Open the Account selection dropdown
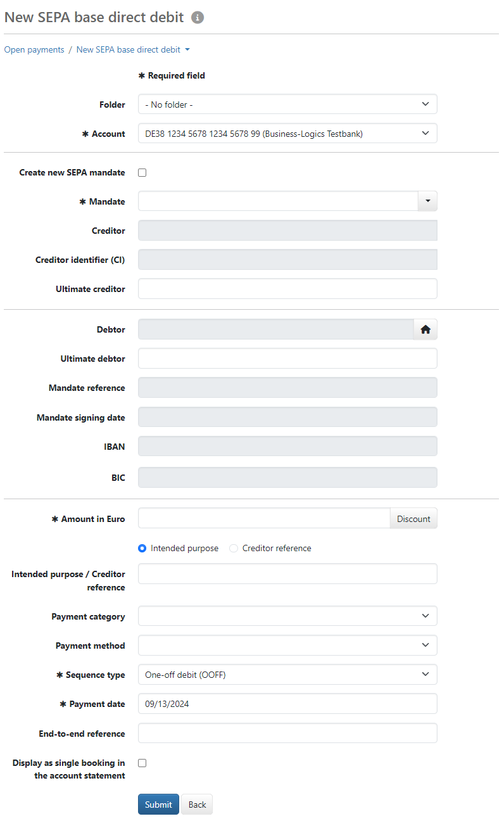 click(287, 134)
